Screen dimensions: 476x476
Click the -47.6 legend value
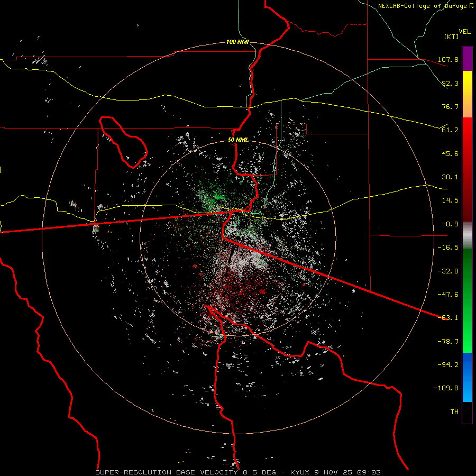tap(448, 295)
